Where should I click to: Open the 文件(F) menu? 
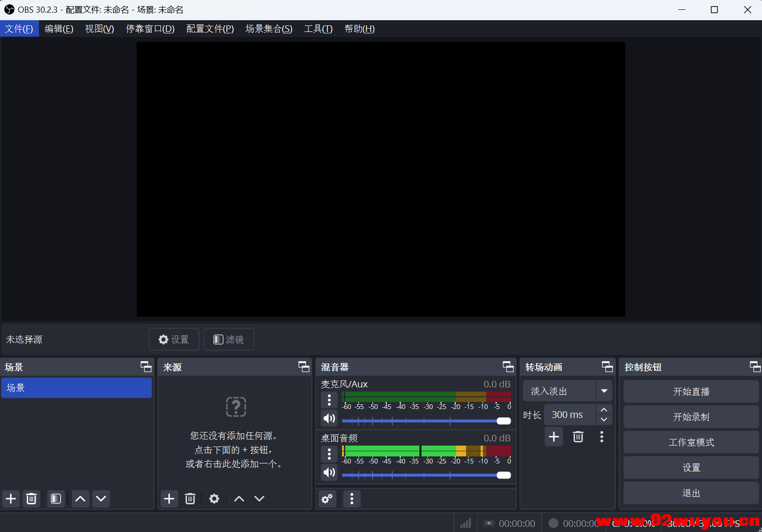19,29
